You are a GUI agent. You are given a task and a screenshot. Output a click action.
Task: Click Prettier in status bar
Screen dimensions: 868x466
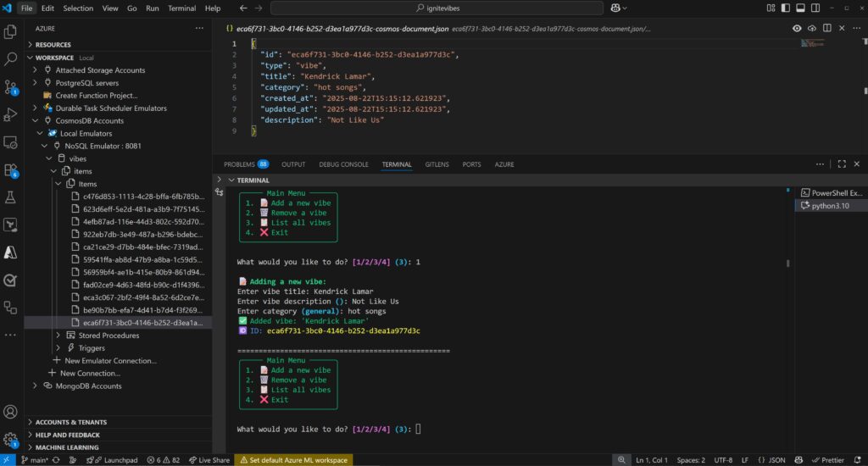828,460
